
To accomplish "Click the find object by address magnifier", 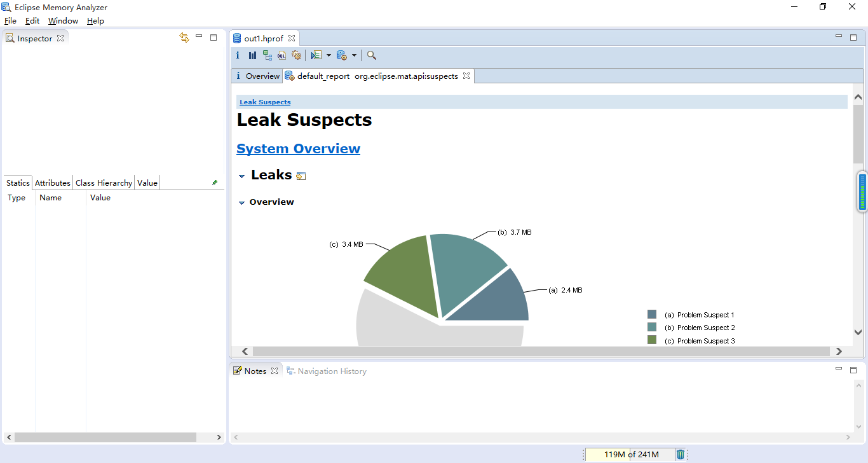I will 372,55.
